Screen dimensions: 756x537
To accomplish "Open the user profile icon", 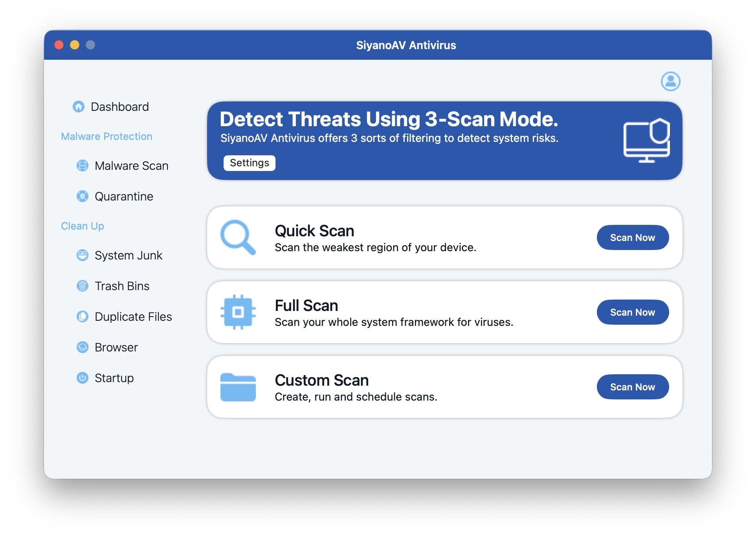I will click(x=670, y=81).
